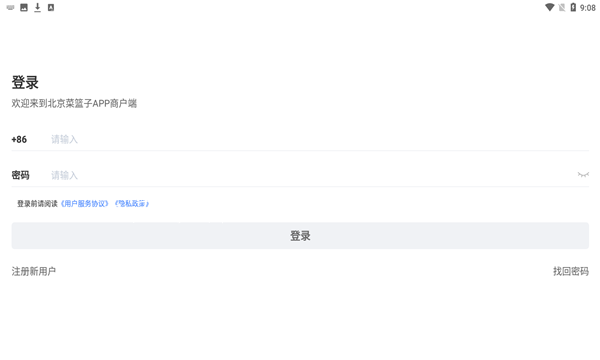
Task: Open the 隐私政策 privacy policy link
Action: pos(132,204)
